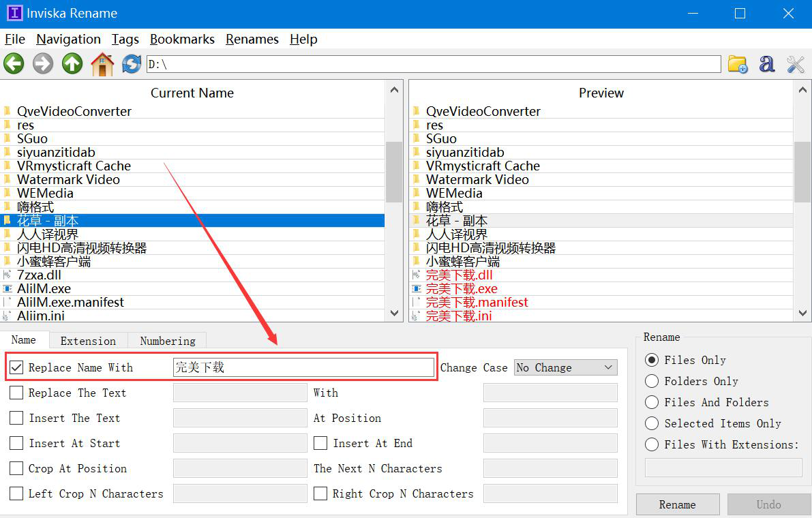
Task: Switch to the Extension tab
Action: click(88, 341)
